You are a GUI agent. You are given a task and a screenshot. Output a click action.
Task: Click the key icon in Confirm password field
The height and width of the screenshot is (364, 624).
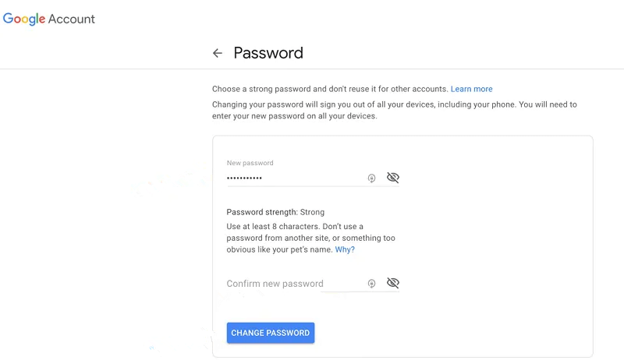pos(372,283)
